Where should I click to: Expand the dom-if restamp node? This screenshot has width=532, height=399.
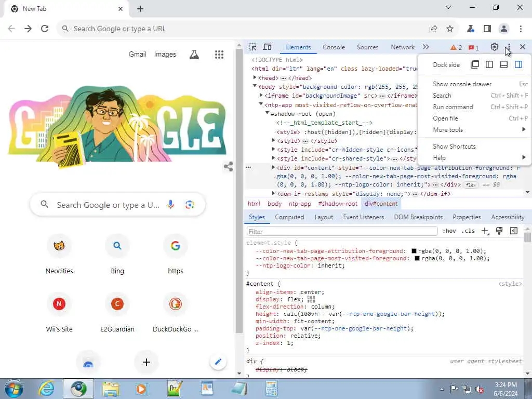[273, 193]
